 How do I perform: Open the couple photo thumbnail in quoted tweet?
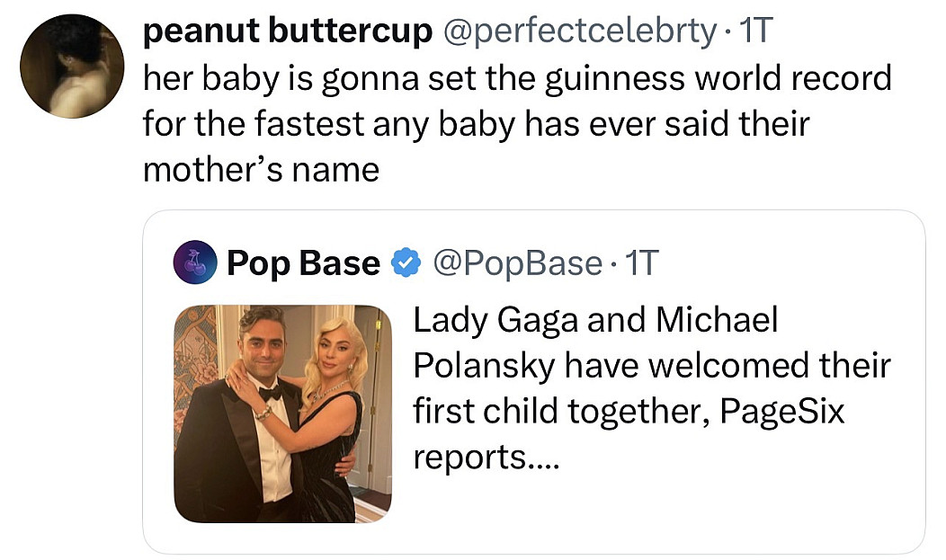click(282, 413)
